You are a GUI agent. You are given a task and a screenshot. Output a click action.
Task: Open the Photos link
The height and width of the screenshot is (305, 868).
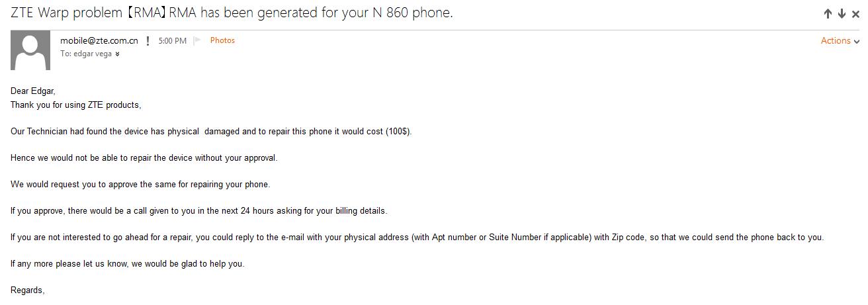[222, 40]
